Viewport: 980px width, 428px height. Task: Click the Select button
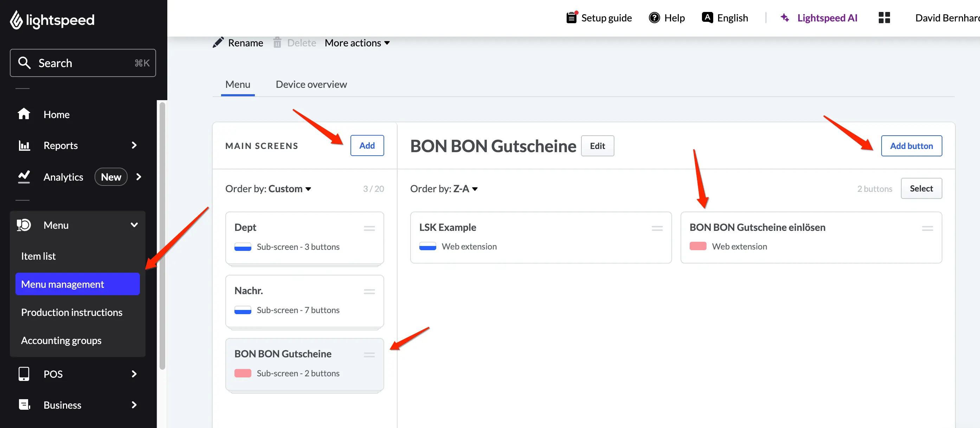[x=921, y=188]
